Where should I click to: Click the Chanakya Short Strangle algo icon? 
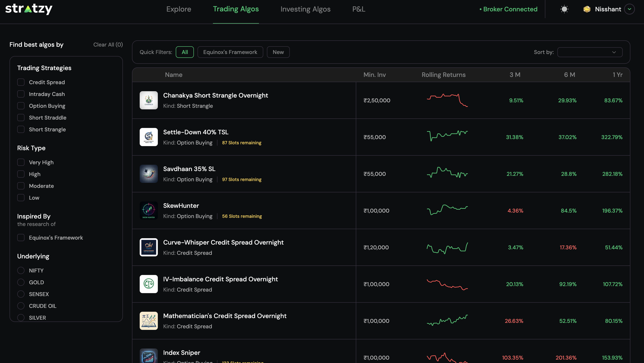(x=149, y=100)
